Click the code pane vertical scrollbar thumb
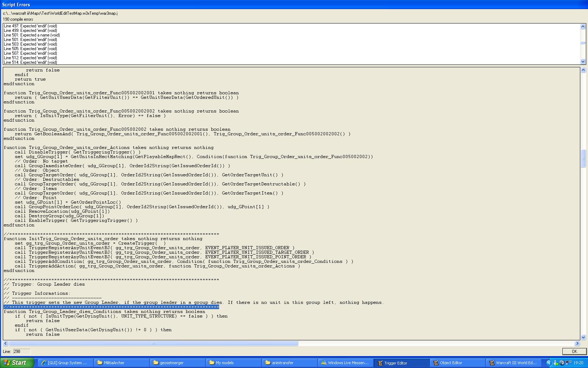This screenshot has width=588, height=368. 583,158
